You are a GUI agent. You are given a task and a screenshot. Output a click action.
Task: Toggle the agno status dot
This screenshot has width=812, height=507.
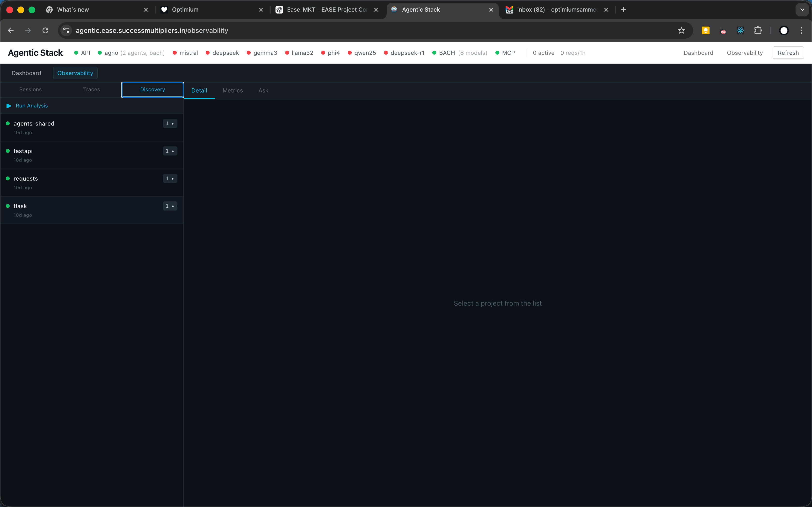tap(100, 53)
